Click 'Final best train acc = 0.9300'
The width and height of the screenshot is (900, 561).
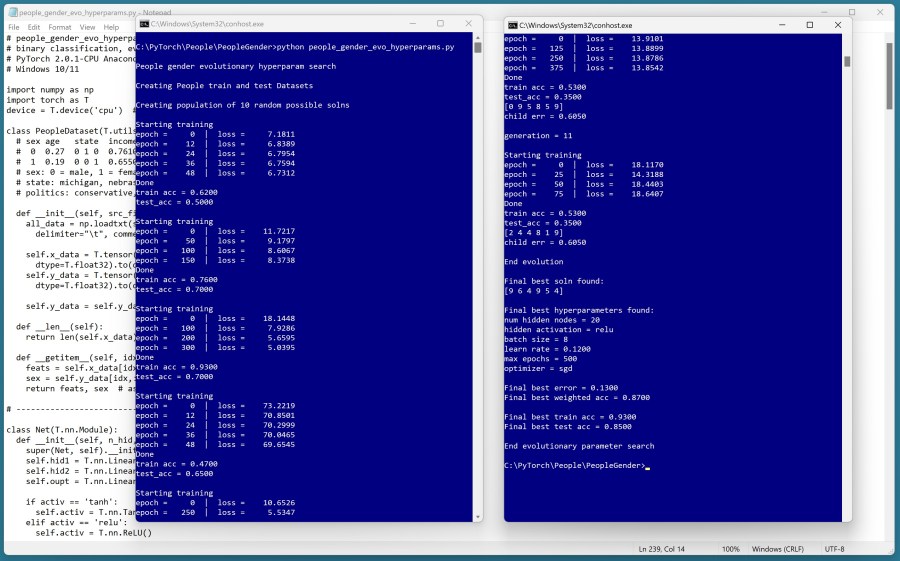(570, 417)
